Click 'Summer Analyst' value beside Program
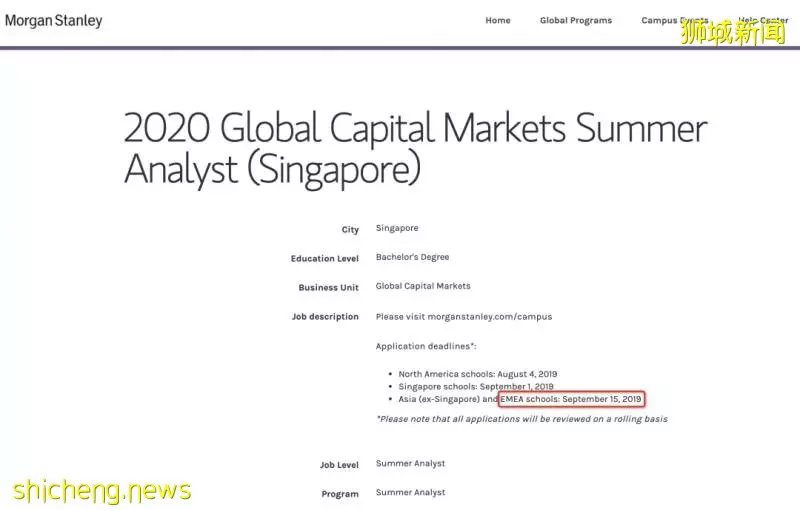Viewport: 800px width, 510px height. [x=410, y=493]
